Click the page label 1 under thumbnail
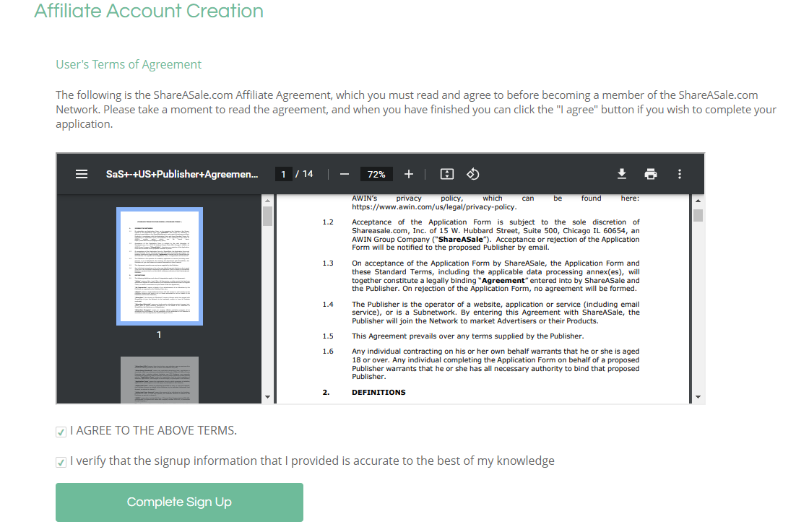 pyautogui.click(x=159, y=335)
